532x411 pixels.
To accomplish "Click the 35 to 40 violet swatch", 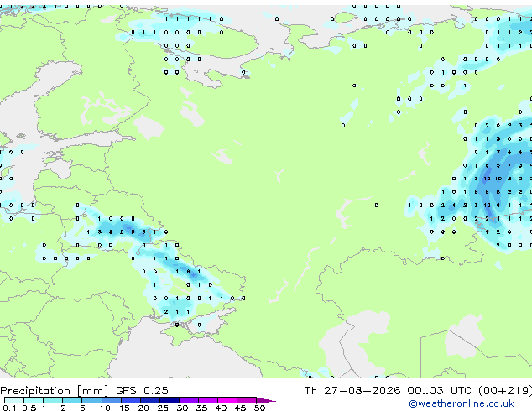I will tap(208, 400).
